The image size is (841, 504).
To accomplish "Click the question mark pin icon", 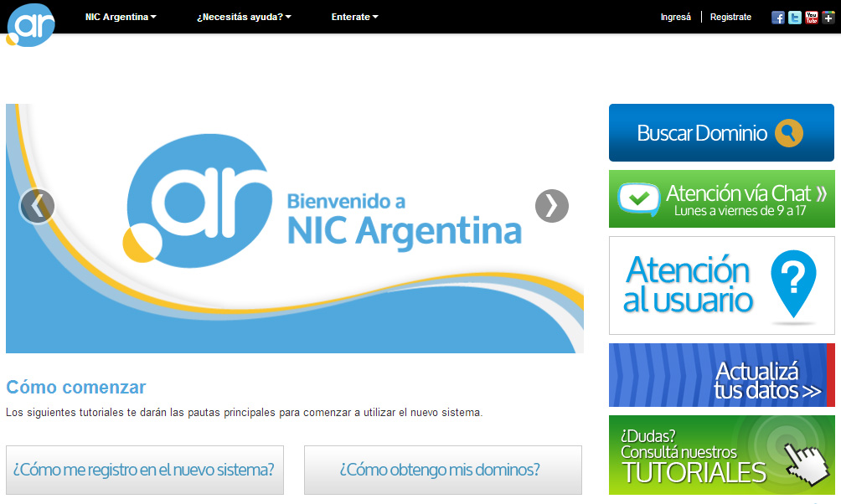I will click(x=793, y=284).
